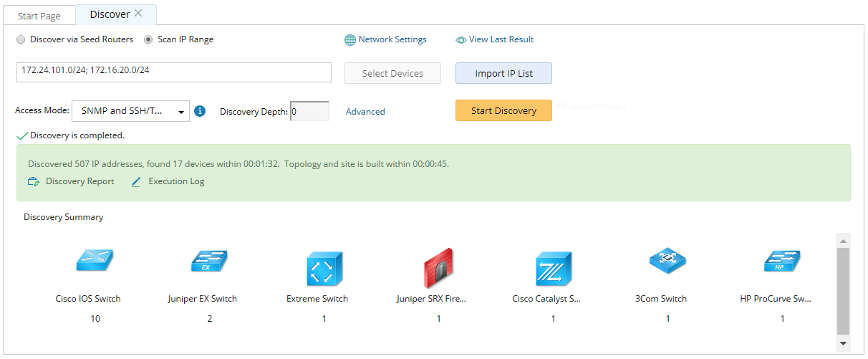Select the HP ProCurve Switch icon
The image size is (868, 359).
pos(782,262)
